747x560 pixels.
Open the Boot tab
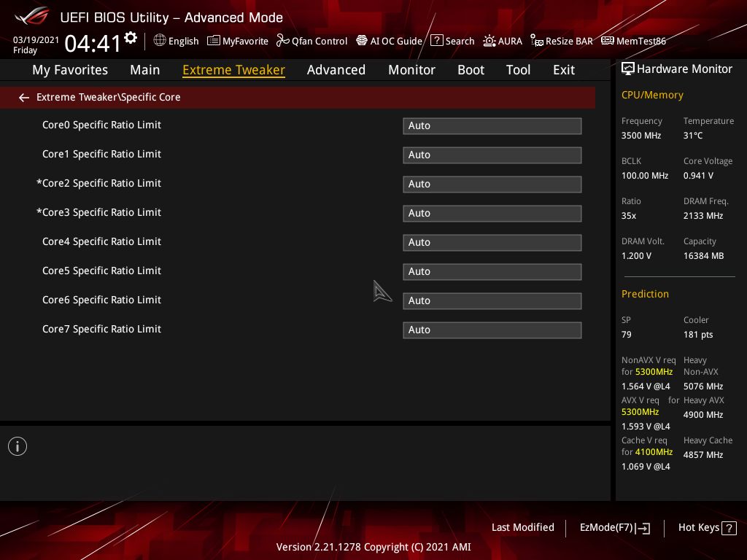click(471, 70)
